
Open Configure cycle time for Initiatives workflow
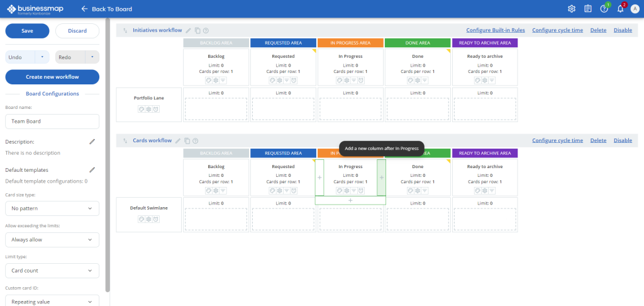point(557,30)
